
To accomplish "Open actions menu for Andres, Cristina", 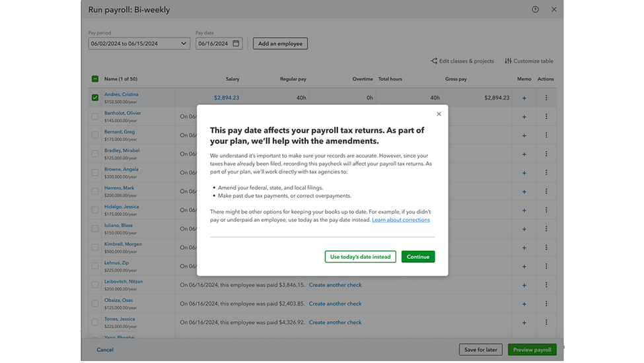I will click(x=546, y=98).
